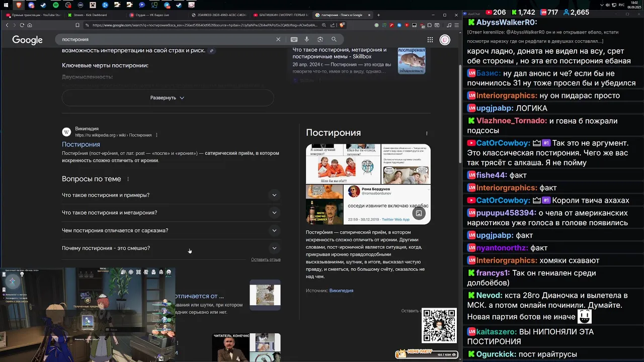Click the Постирония knowledge panel heading
Viewport: 644px width, 362px height.
pos(333,133)
